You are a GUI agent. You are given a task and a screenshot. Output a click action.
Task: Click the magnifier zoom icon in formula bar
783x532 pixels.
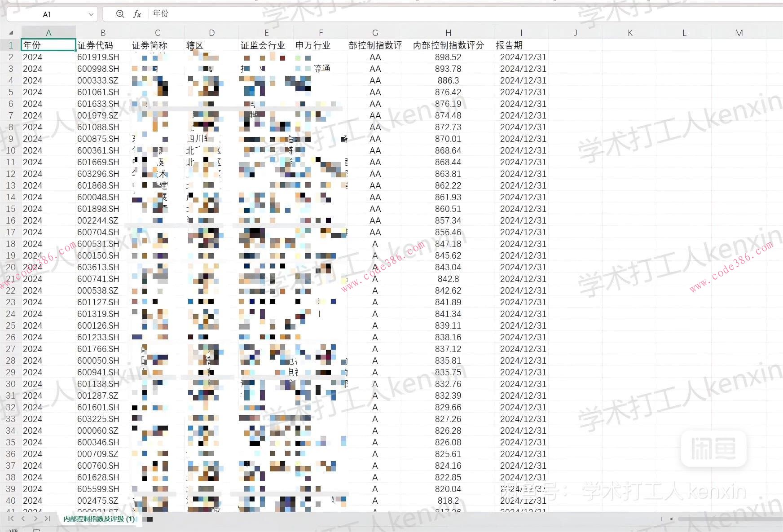pos(120,14)
